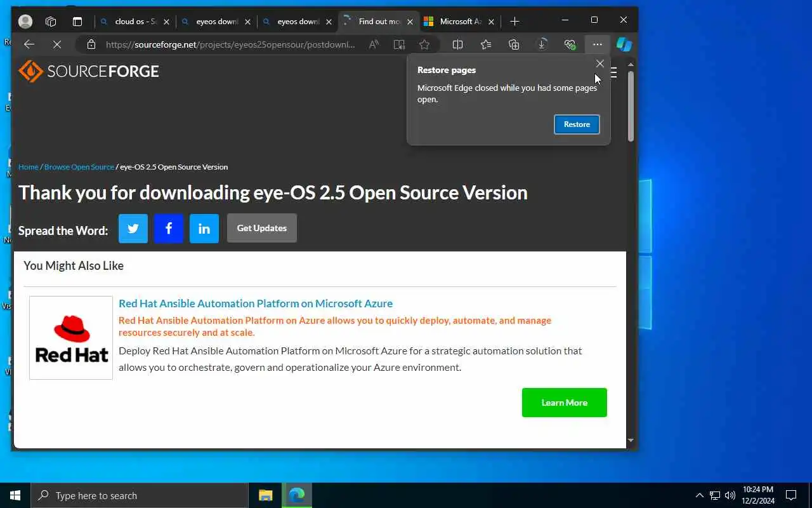Close the first 'eyeos downl' tab
Viewport: 812px width, 508px height.
[248, 22]
